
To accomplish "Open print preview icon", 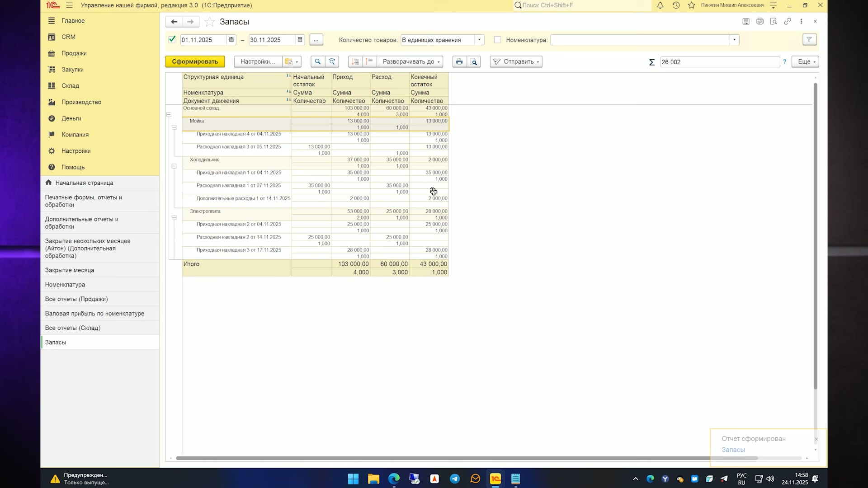I will (474, 62).
